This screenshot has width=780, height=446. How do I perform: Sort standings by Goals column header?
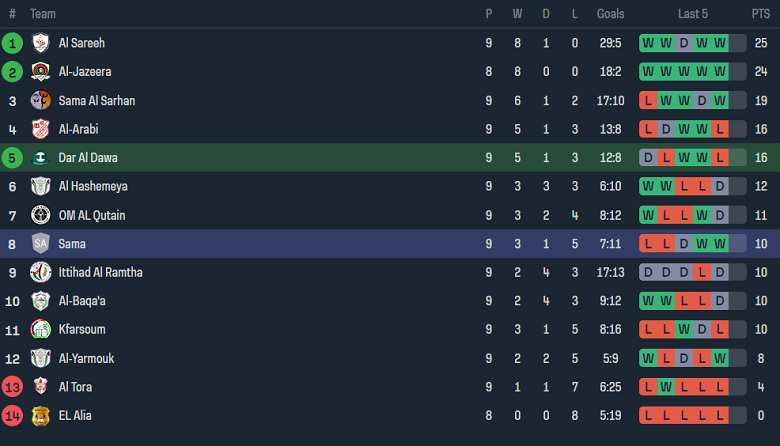610,14
